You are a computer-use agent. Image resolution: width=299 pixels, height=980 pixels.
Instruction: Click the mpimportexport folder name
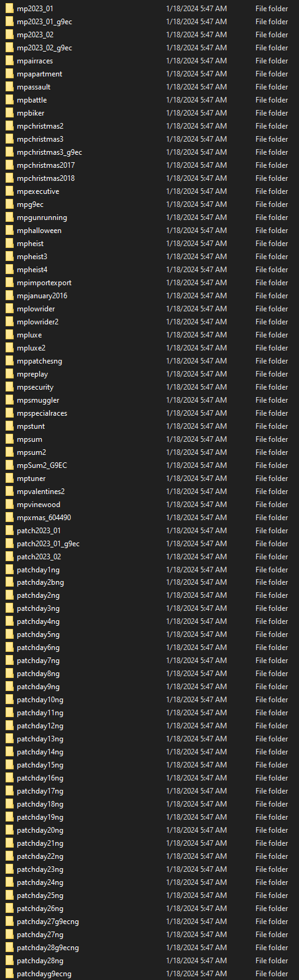coord(44,283)
